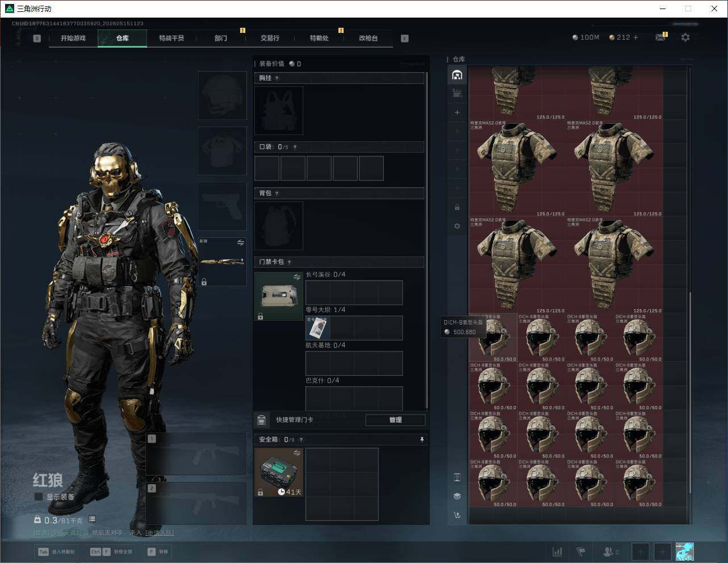
Task: Swap the keycard case via its arrows icon
Action: tap(297, 277)
